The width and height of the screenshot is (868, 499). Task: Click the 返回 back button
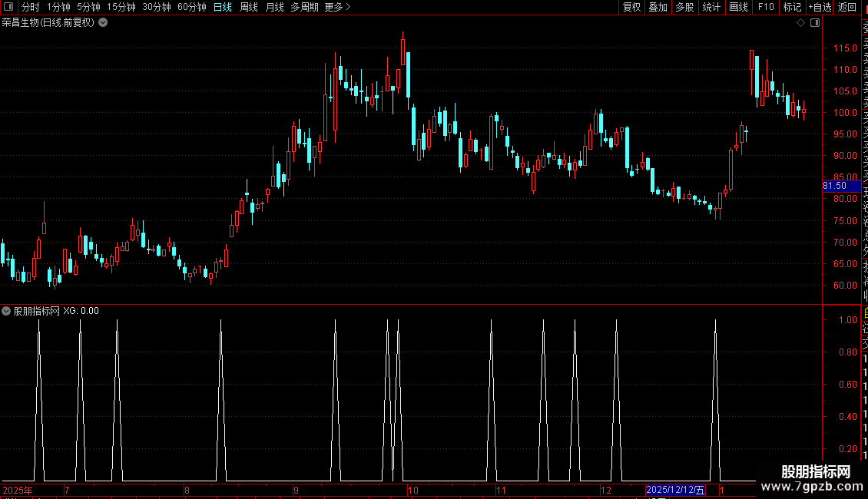(x=847, y=7)
